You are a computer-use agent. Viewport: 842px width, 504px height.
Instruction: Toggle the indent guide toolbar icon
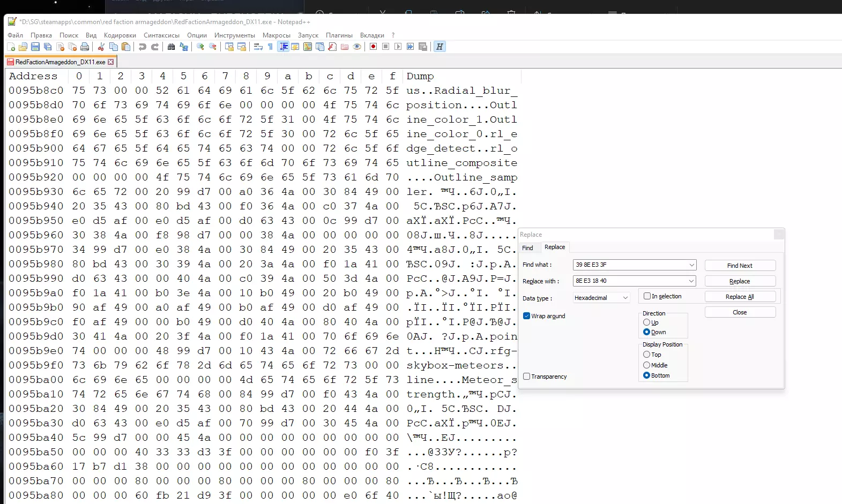(284, 47)
